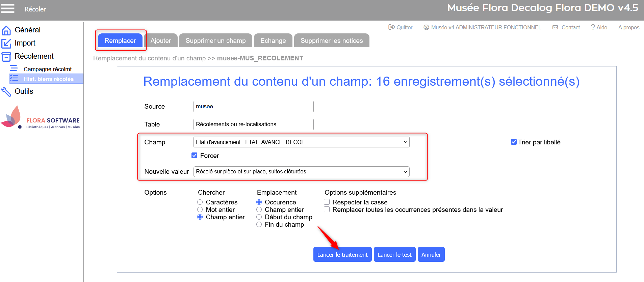Click the Hist. biens récolés checklist icon
This screenshot has width=644, height=282.
[x=14, y=78]
